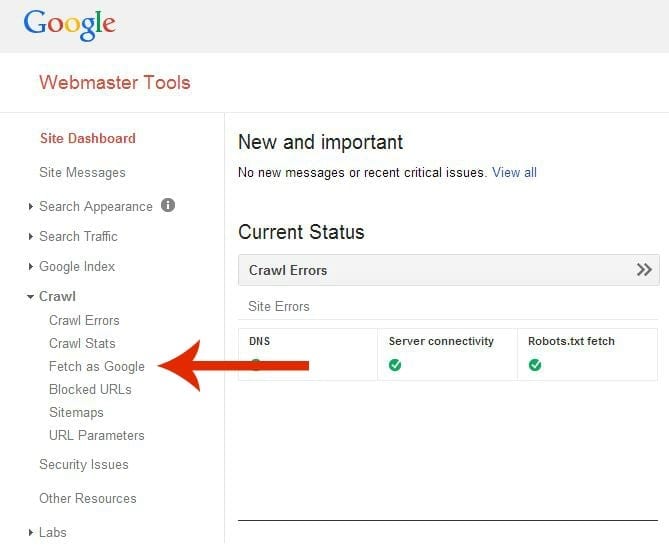The image size is (669, 545).
Task: Click the View all messages link
Action: 514,172
